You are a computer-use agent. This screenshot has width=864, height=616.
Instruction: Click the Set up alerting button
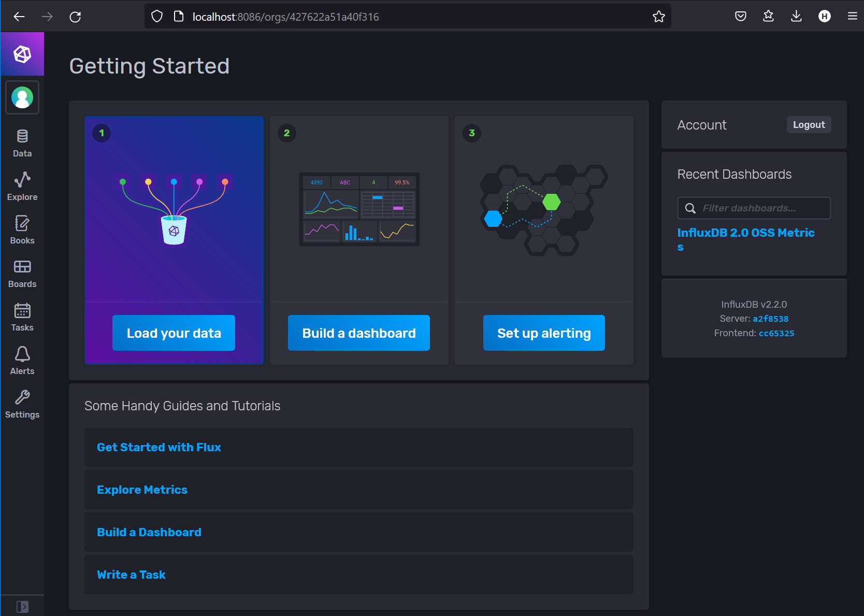(x=543, y=333)
